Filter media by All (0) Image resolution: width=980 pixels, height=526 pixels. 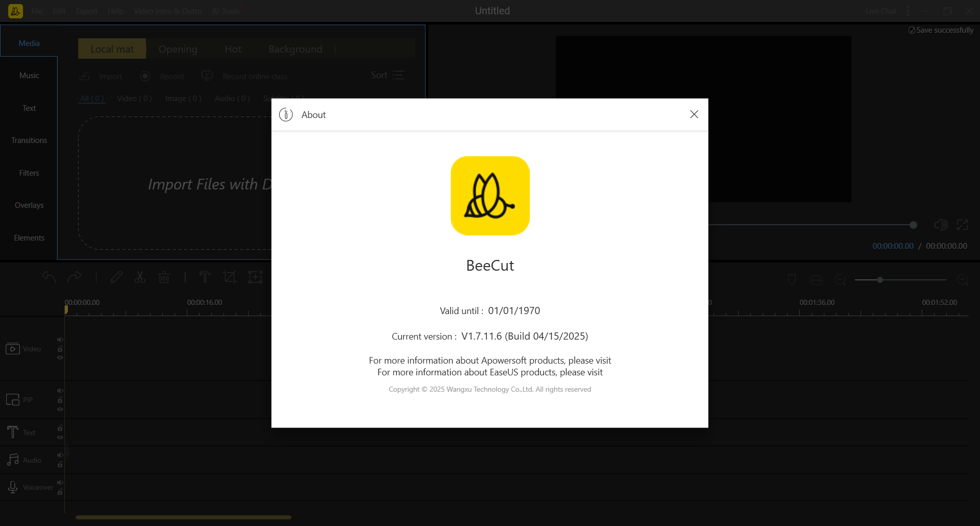(x=92, y=98)
